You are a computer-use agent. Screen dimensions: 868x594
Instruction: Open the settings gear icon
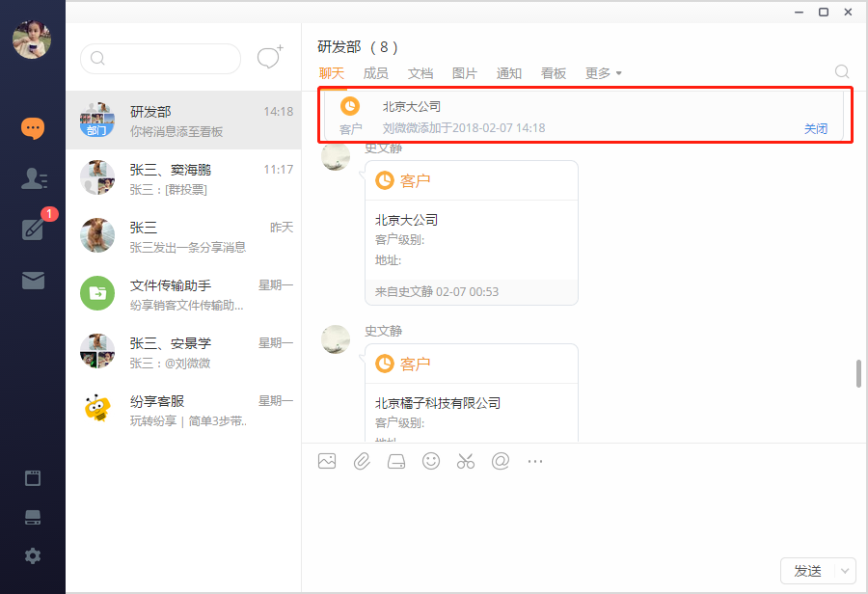[33, 555]
